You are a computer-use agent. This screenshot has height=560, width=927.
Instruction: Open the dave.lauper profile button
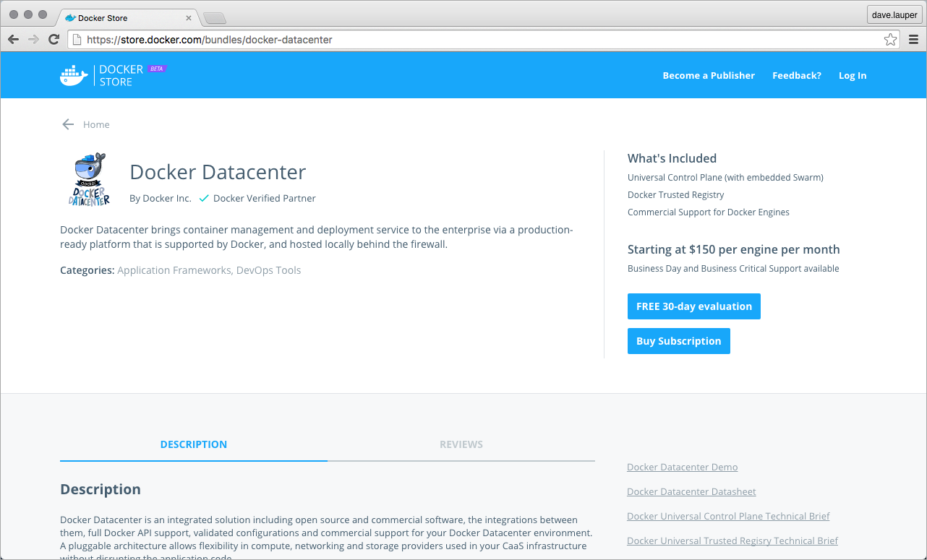pyautogui.click(x=894, y=14)
